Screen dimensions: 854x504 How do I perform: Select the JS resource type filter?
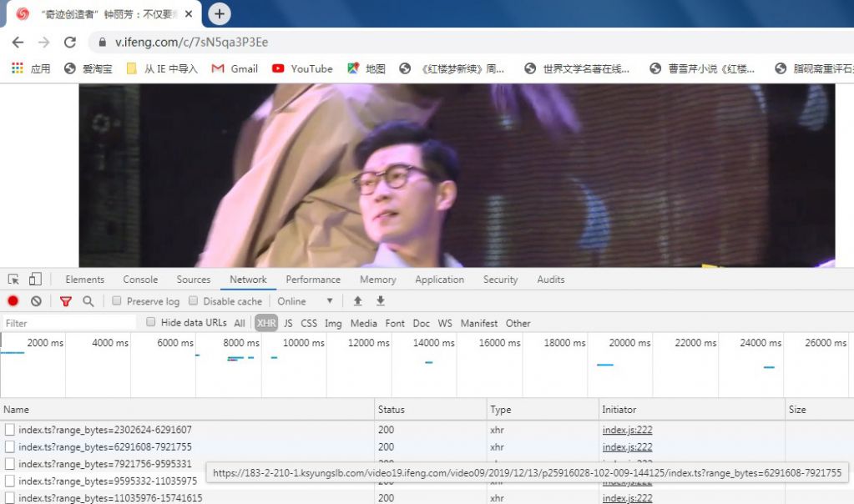tap(288, 323)
